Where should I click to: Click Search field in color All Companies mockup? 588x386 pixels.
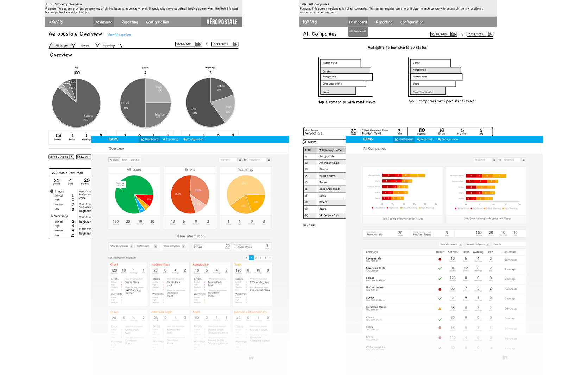(x=509, y=244)
